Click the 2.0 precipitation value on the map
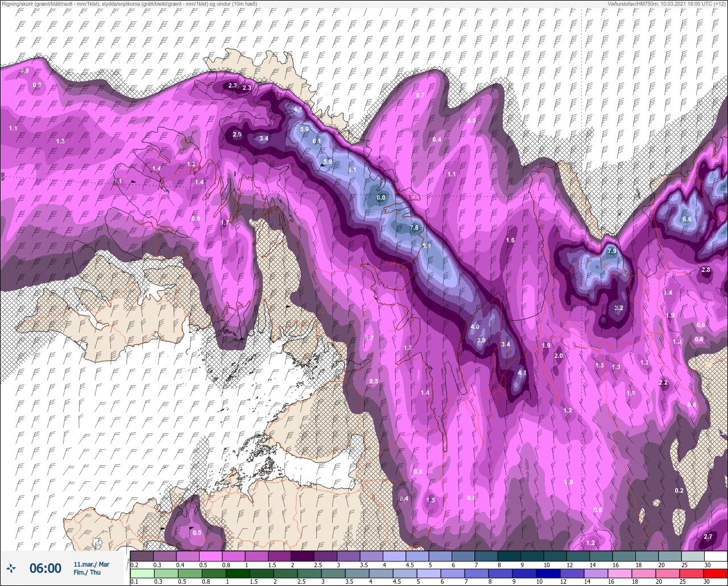The height and width of the screenshot is (586, 728). tap(559, 356)
